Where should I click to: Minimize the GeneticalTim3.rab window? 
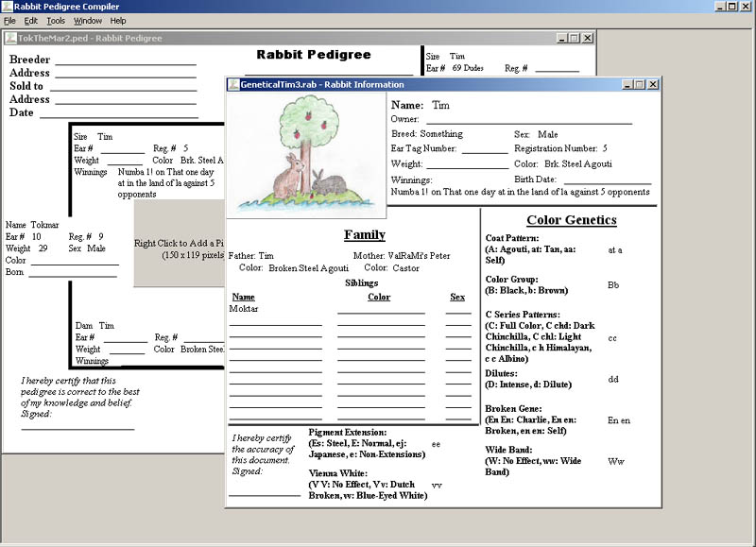(626, 84)
